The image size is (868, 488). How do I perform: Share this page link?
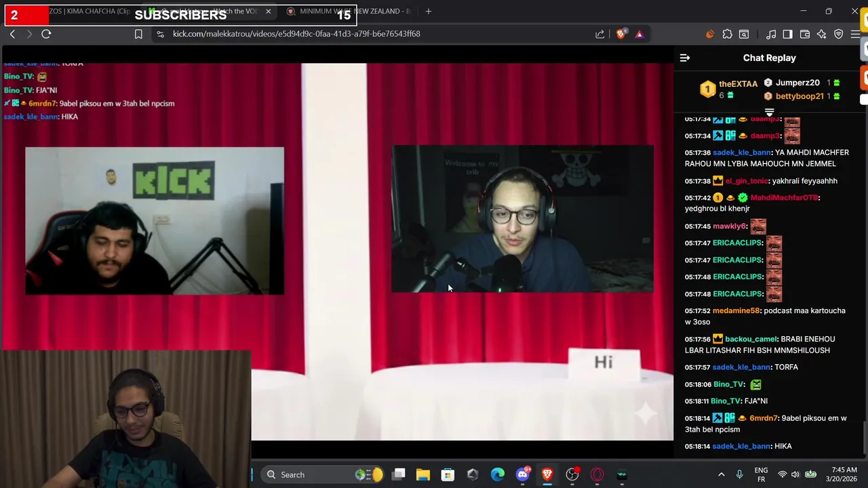point(600,34)
